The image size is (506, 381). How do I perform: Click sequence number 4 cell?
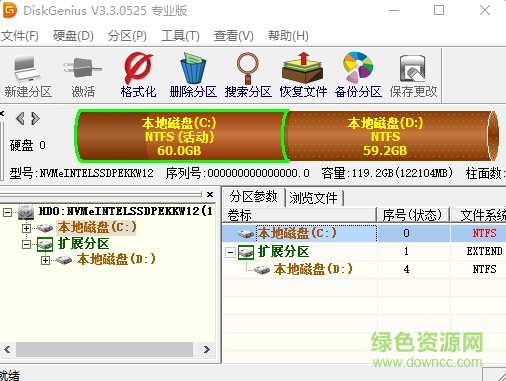pos(406,269)
